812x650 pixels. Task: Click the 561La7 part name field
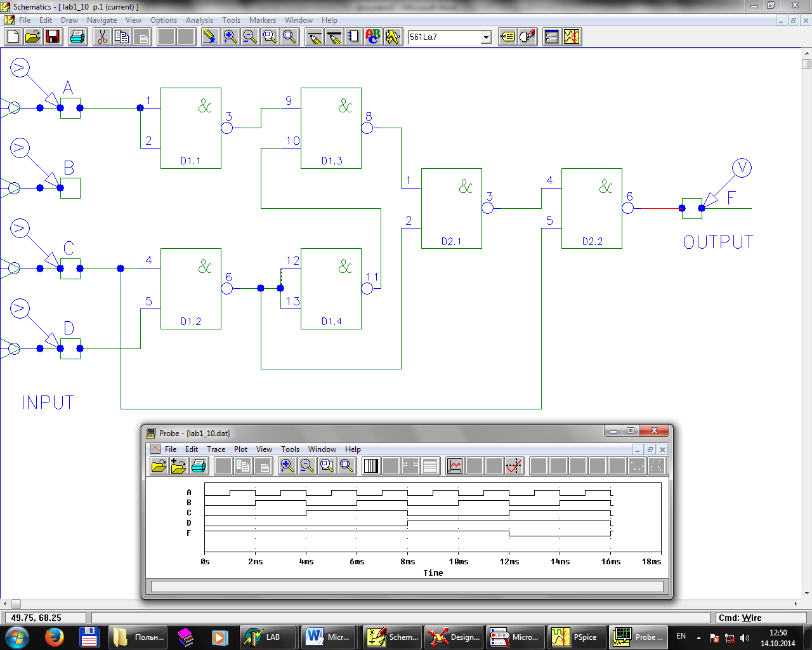pos(445,37)
